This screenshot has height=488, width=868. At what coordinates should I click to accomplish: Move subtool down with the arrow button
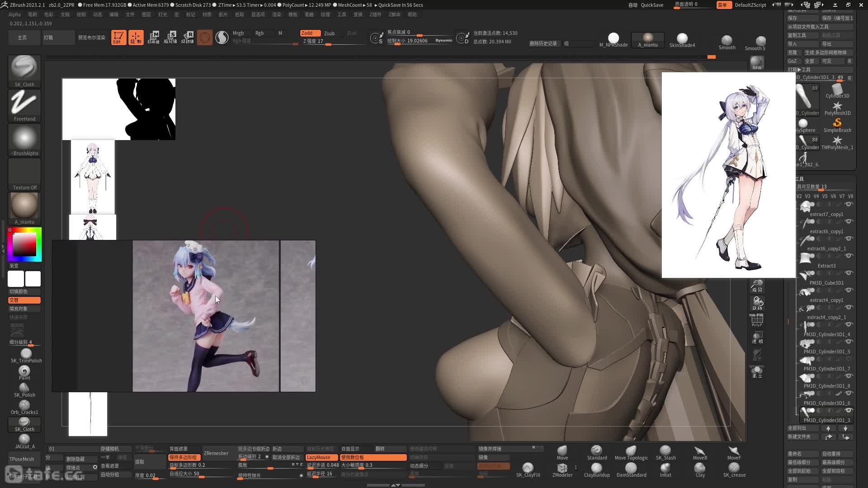pyautogui.click(x=845, y=428)
